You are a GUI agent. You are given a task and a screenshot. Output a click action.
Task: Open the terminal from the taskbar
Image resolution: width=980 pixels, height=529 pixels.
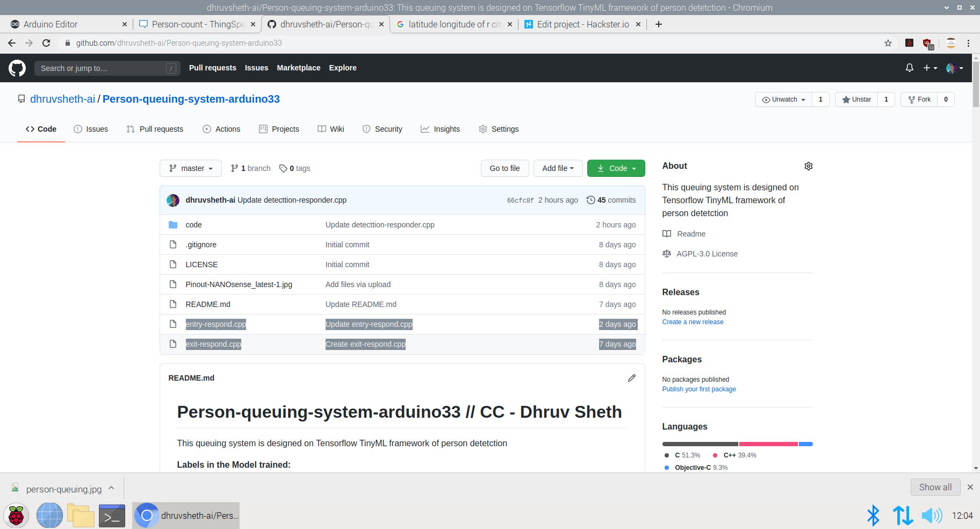click(x=112, y=516)
